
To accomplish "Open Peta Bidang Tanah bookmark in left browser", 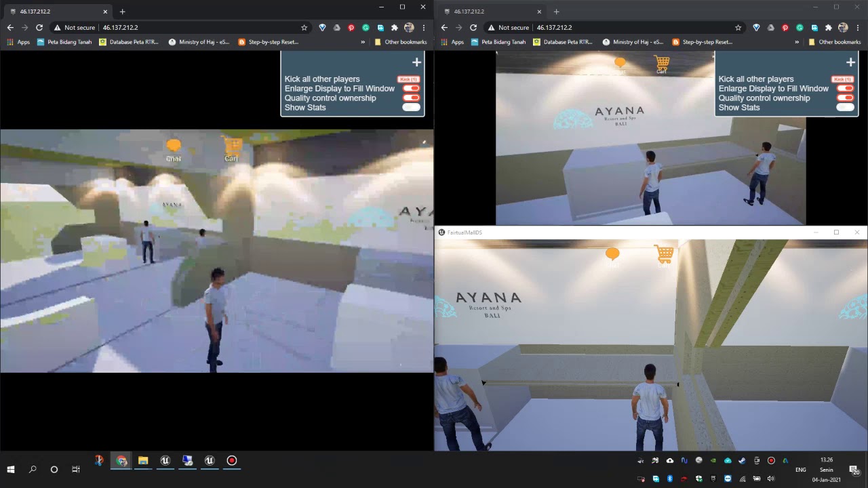I will [64, 42].
